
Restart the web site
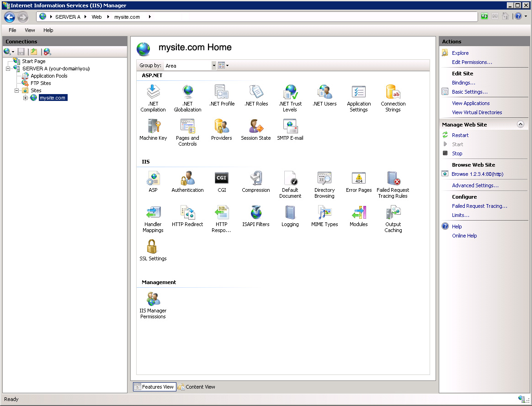[460, 135]
